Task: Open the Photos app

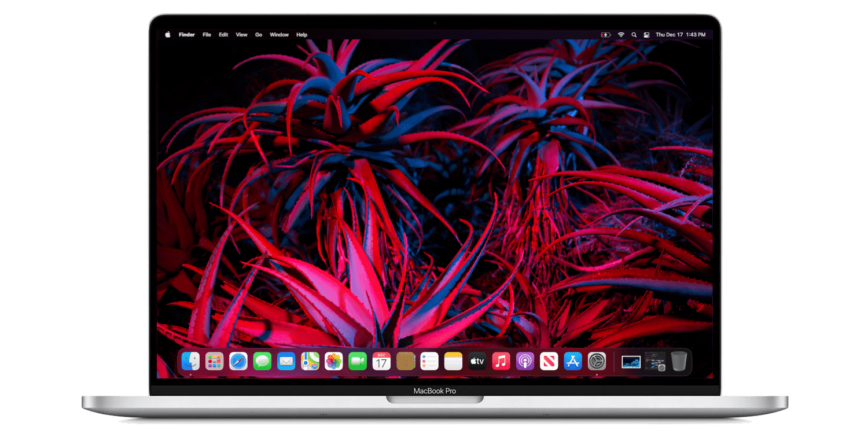Action: tap(334, 362)
